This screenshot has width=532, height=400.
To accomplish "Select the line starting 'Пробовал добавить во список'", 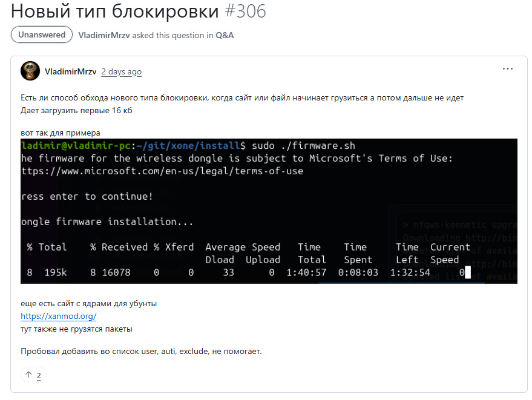I will click(x=141, y=351).
